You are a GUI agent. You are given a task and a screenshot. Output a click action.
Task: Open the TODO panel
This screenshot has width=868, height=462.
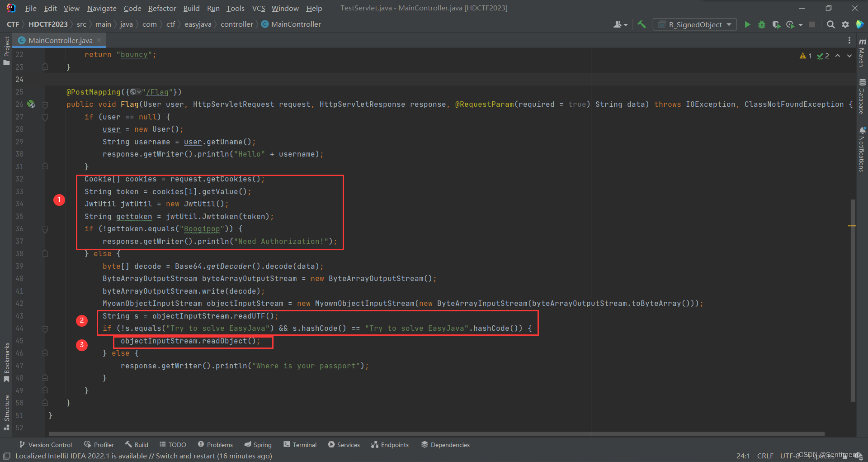tap(173, 445)
